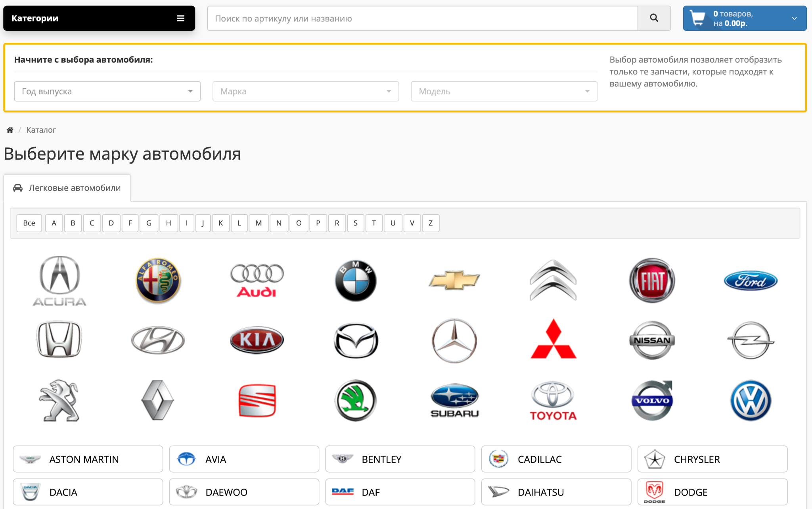The height and width of the screenshot is (509, 812).
Task: Expand the shopping cart dropdown
Action: tap(745, 18)
